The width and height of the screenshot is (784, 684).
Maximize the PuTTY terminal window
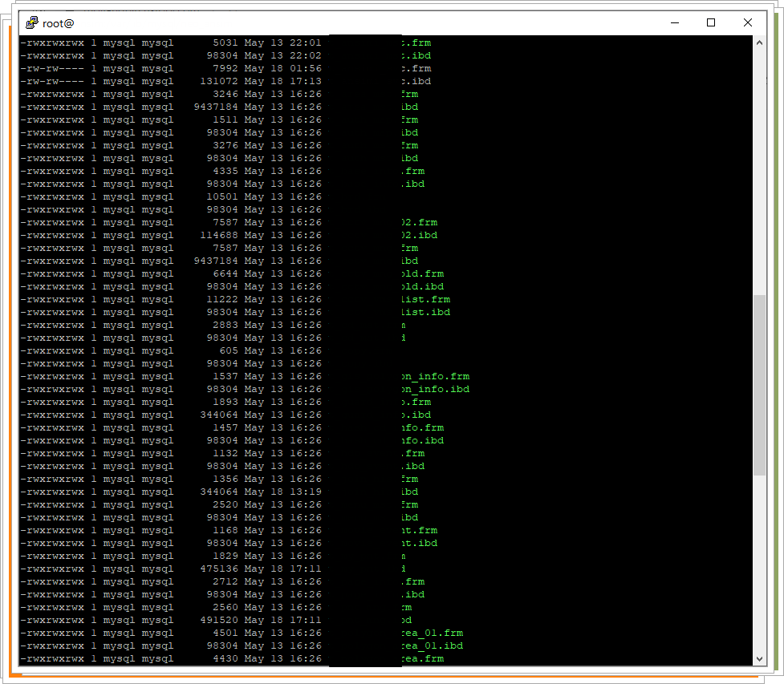click(710, 23)
